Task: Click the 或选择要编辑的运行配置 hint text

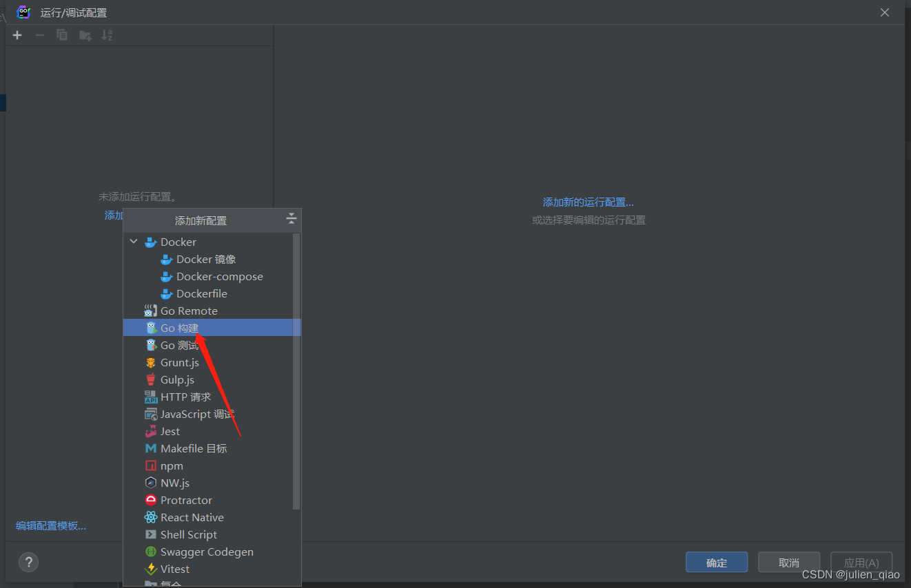Action: point(588,220)
